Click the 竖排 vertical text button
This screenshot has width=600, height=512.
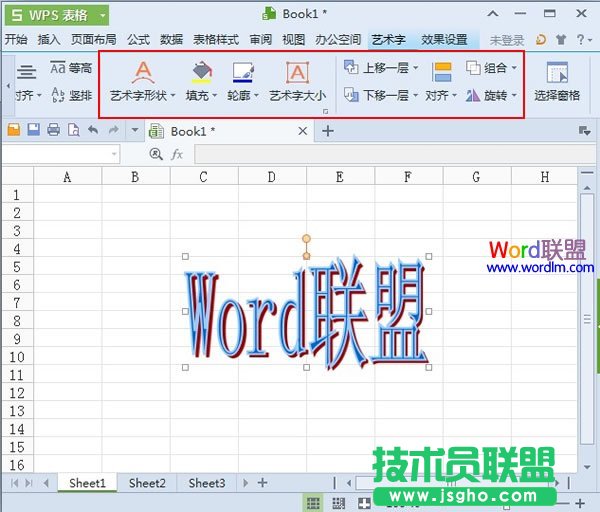tap(71, 95)
